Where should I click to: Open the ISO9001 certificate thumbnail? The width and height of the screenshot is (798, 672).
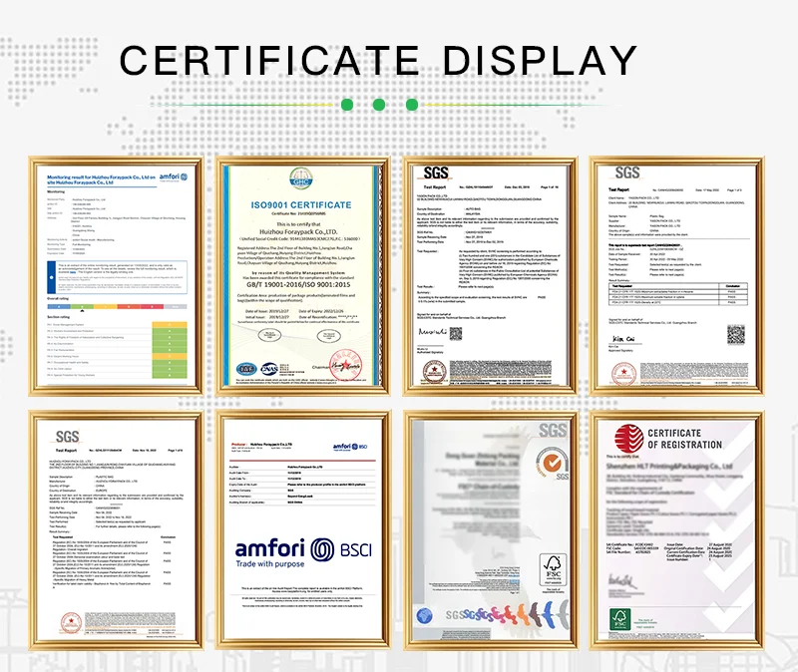(x=303, y=276)
